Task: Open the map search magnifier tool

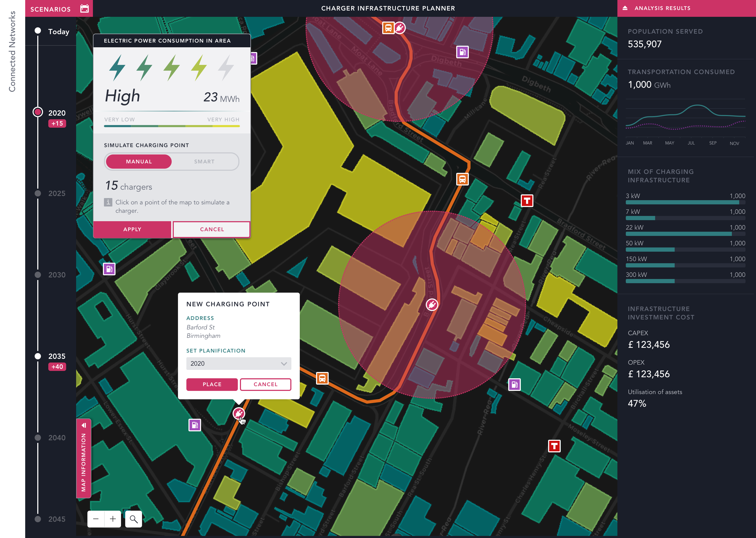Action: 133,519
